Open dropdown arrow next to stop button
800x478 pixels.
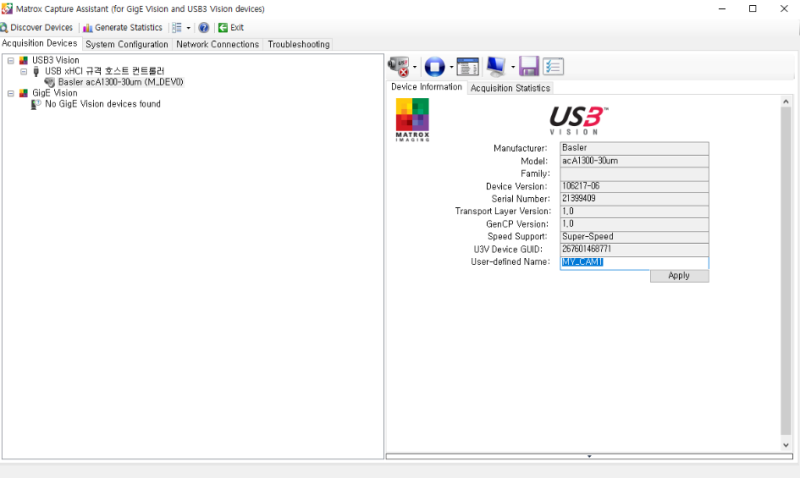(x=451, y=67)
